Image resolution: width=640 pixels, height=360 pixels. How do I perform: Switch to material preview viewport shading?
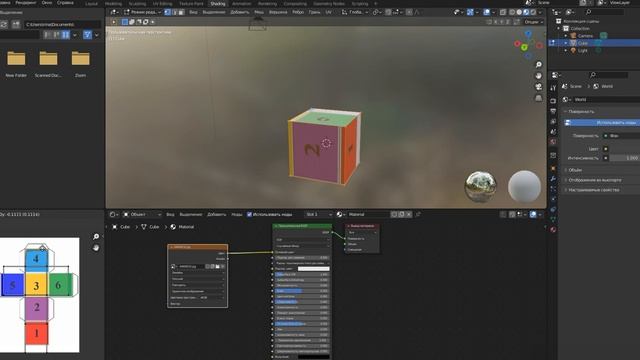coord(526,12)
